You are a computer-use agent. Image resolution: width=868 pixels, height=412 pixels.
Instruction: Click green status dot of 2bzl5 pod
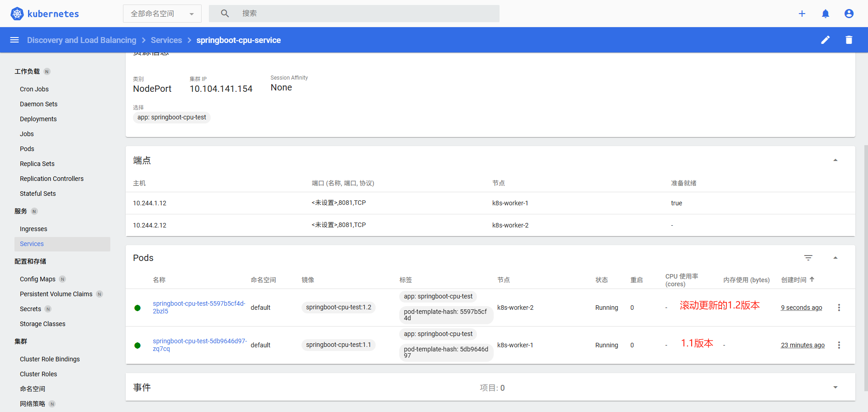(x=137, y=308)
